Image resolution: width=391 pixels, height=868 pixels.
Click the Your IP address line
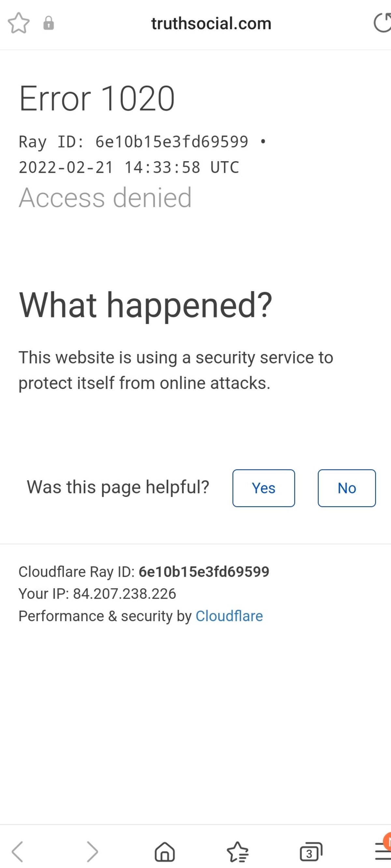97,594
